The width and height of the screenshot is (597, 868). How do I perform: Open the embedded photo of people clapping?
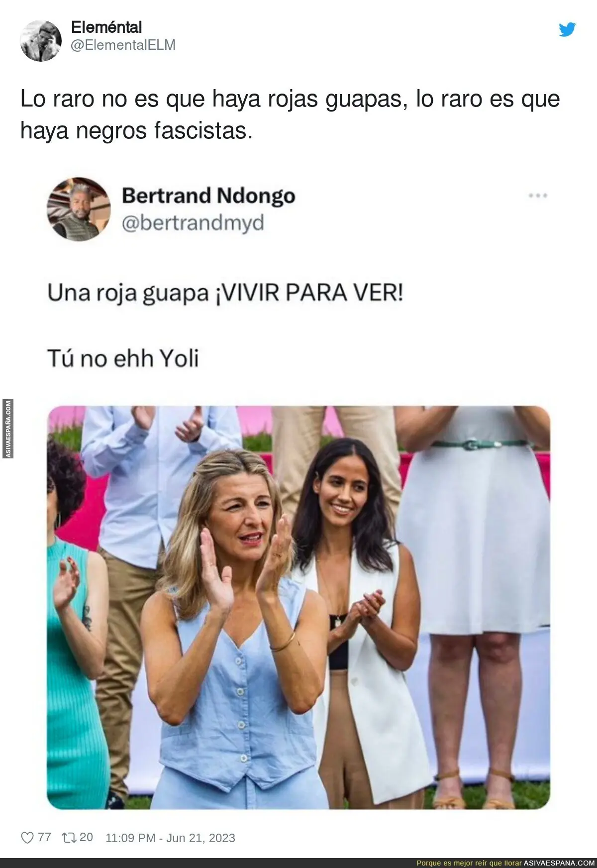click(298, 608)
